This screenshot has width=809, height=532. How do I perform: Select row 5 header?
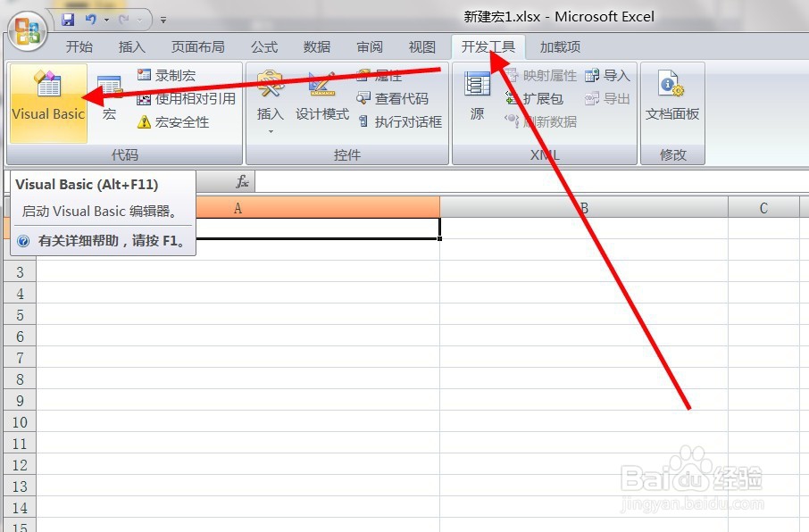pos(21,315)
